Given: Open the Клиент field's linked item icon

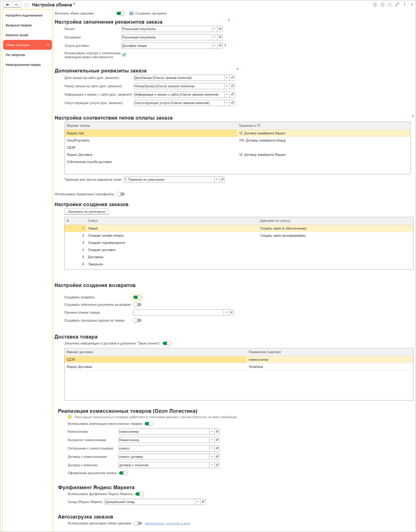Looking at the screenshot, I should [x=220, y=29].
